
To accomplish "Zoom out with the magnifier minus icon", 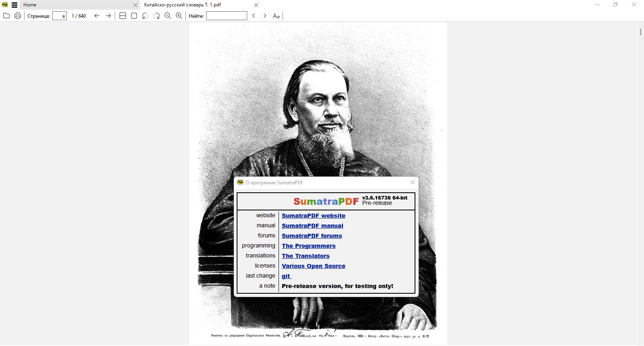I will tap(168, 16).
